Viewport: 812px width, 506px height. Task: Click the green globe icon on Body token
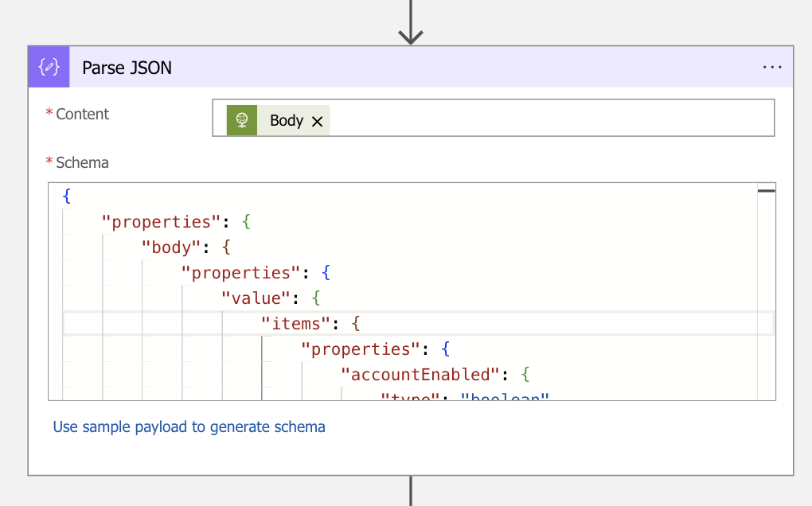point(242,120)
